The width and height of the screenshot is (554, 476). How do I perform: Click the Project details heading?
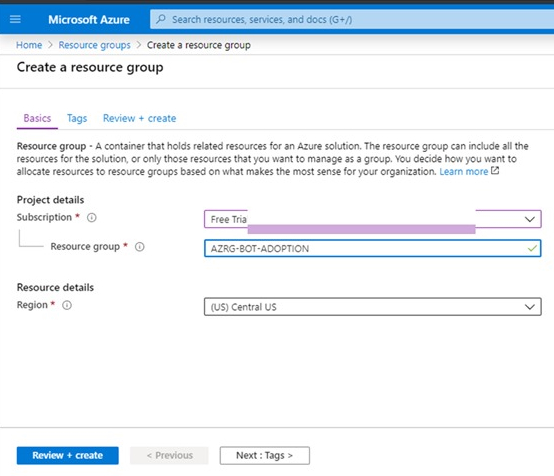click(51, 200)
